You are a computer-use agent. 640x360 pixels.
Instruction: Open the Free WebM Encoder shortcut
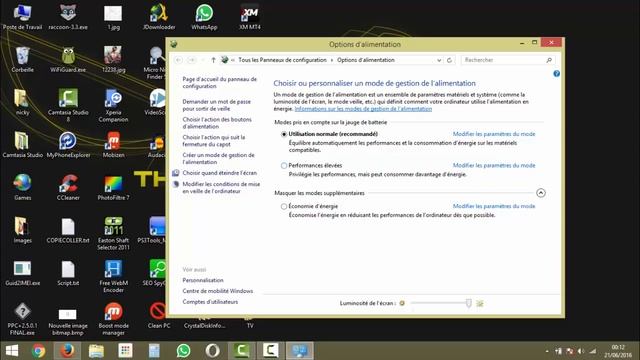pyautogui.click(x=113, y=276)
